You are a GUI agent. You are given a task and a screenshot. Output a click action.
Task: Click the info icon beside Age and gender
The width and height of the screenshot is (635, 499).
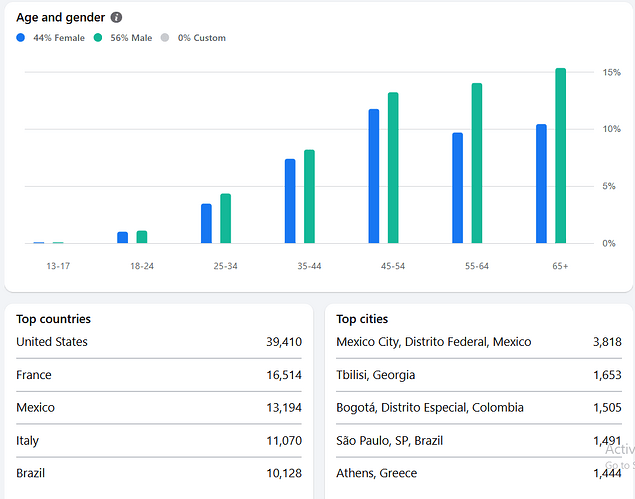pos(116,17)
